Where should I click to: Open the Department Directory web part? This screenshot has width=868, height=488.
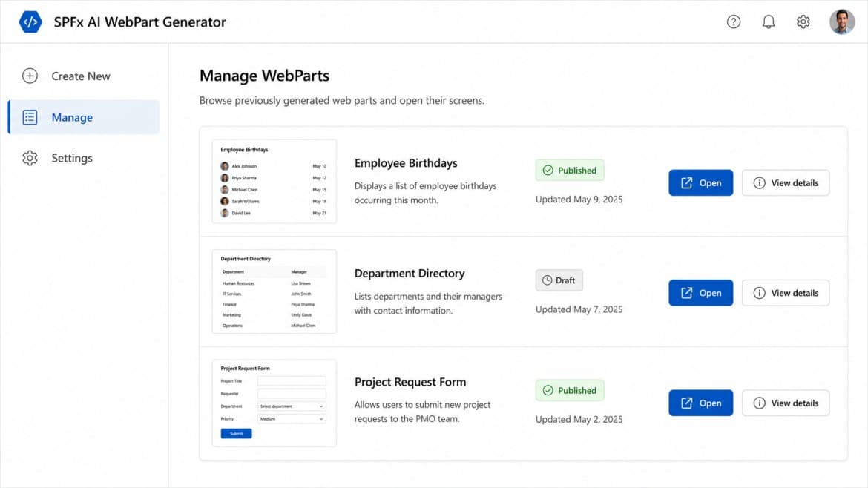click(x=701, y=293)
